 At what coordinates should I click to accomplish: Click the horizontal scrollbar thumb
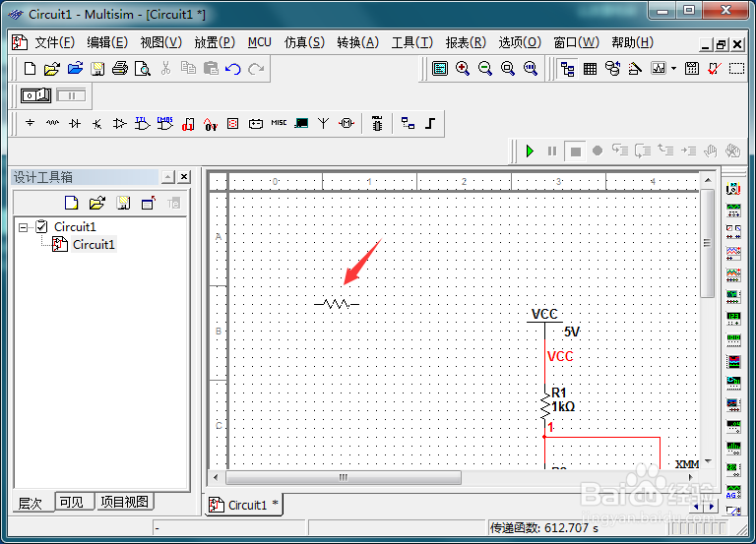tap(344, 477)
